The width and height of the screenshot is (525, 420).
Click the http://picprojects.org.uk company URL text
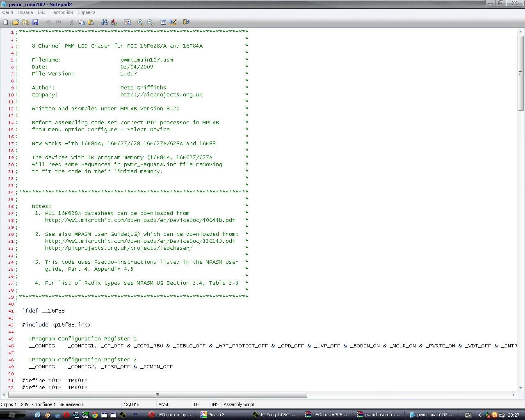(161, 95)
